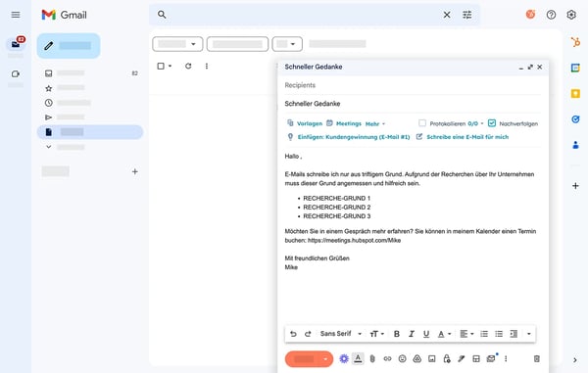The image size is (588, 373).
Task: Open the Protokollieren 0/0 dropdown arrow
Action: (482, 123)
